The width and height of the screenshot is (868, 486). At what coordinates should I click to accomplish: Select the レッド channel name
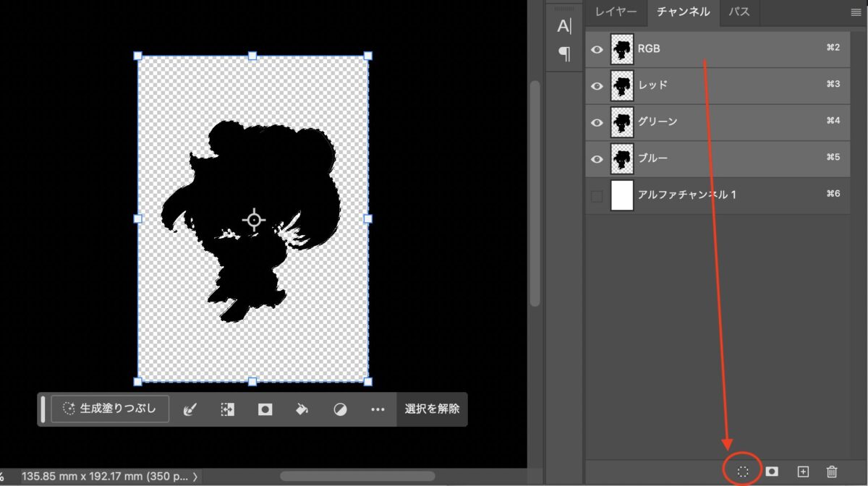(652, 85)
